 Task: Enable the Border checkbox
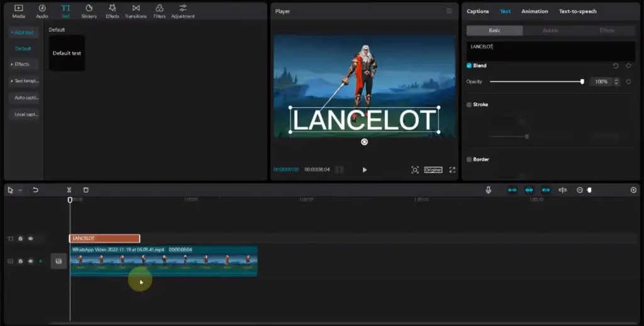click(x=469, y=160)
